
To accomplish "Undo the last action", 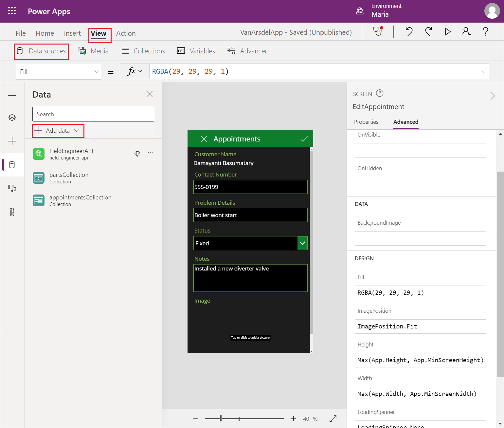I will pos(409,31).
